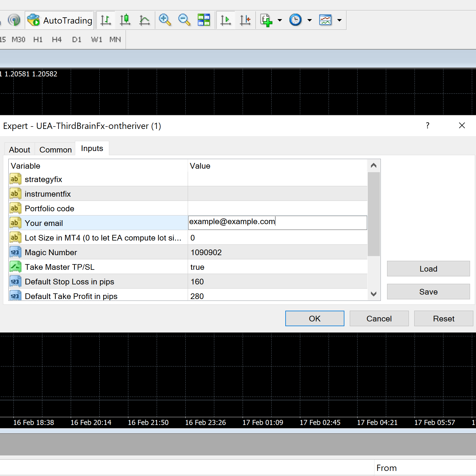Close the Expert dialog
Image resolution: width=476 pixels, height=476 pixels.
tap(462, 126)
